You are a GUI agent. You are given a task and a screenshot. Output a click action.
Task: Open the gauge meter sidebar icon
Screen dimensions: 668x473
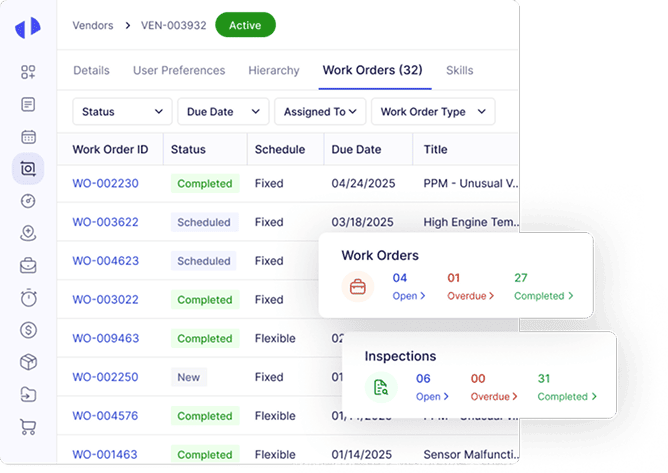coord(28,201)
